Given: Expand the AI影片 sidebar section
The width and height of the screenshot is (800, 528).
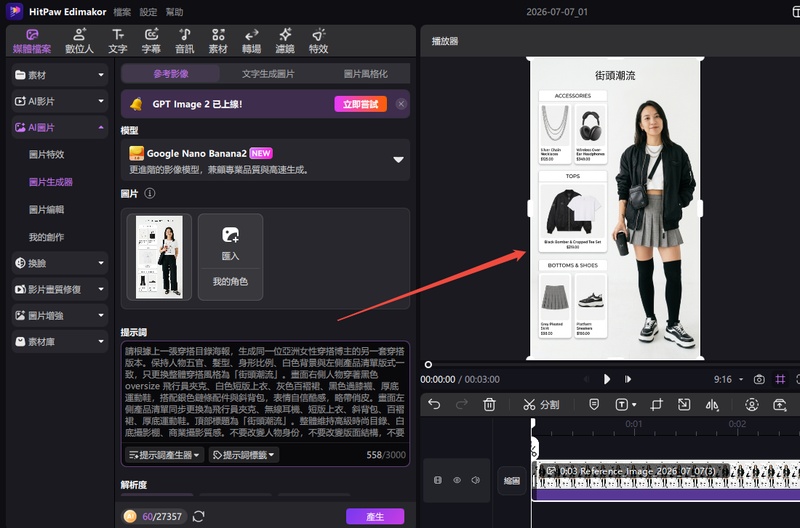Looking at the screenshot, I should click(60, 101).
